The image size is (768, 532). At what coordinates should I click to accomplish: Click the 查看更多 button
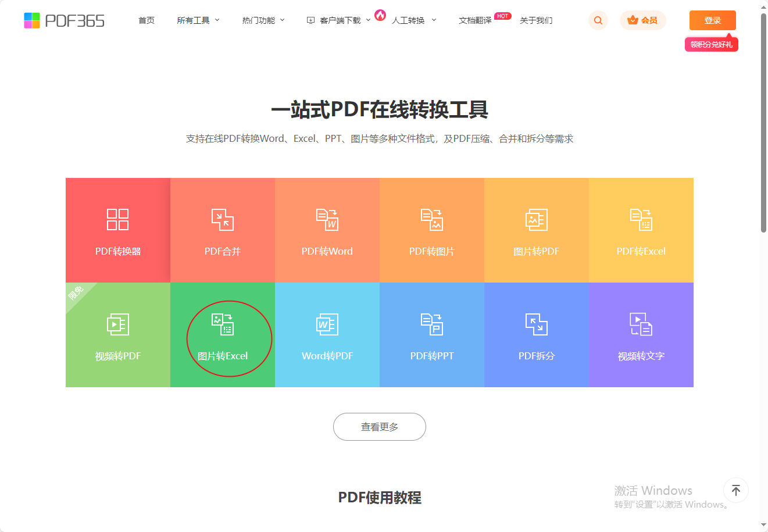point(380,427)
